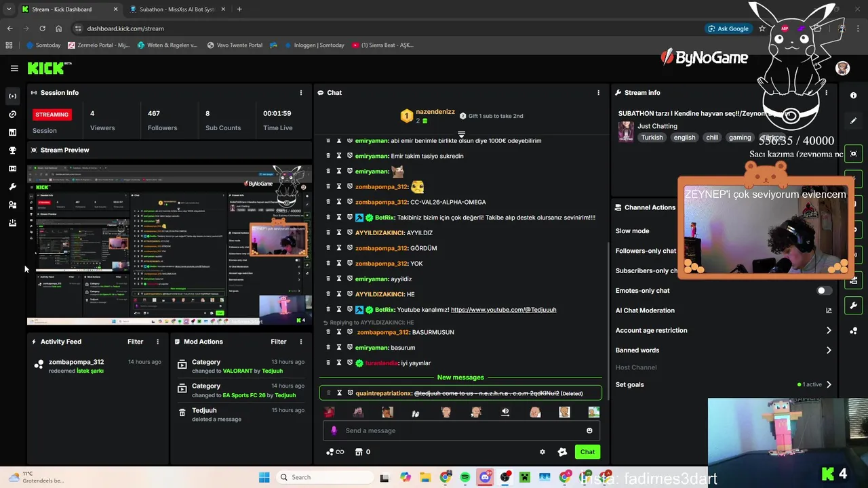Open the emoji picker in chat input

point(589,430)
